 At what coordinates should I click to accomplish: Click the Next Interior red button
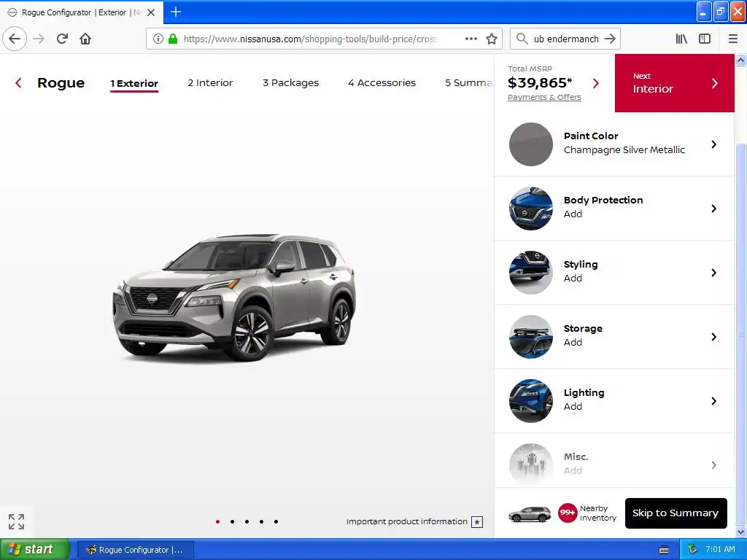click(675, 83)
